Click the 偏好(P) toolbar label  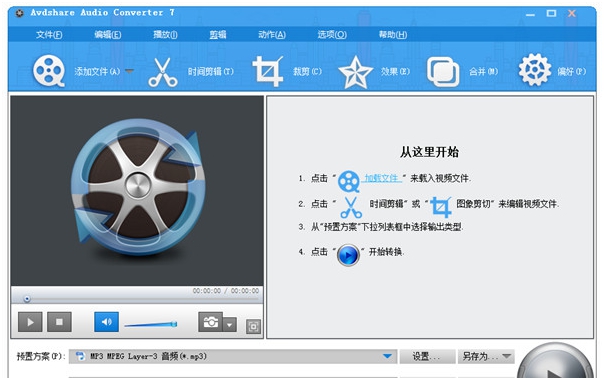(x=572, y=71)
